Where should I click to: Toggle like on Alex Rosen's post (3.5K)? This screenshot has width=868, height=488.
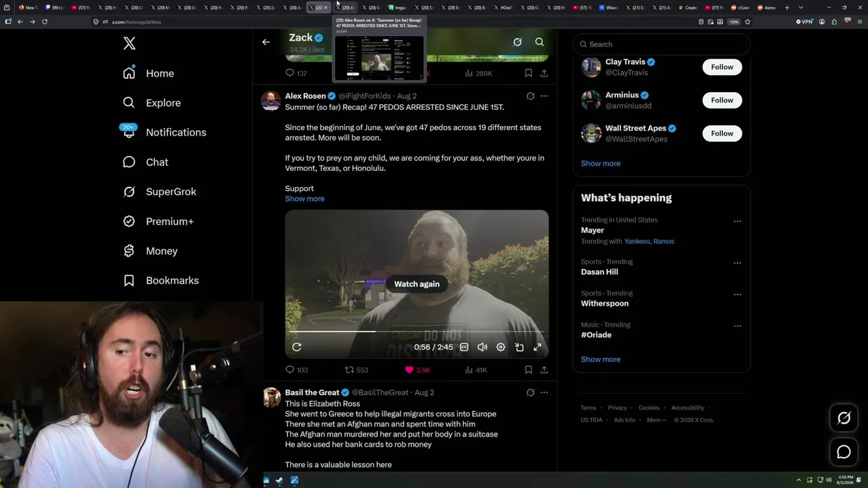point(418,370)
